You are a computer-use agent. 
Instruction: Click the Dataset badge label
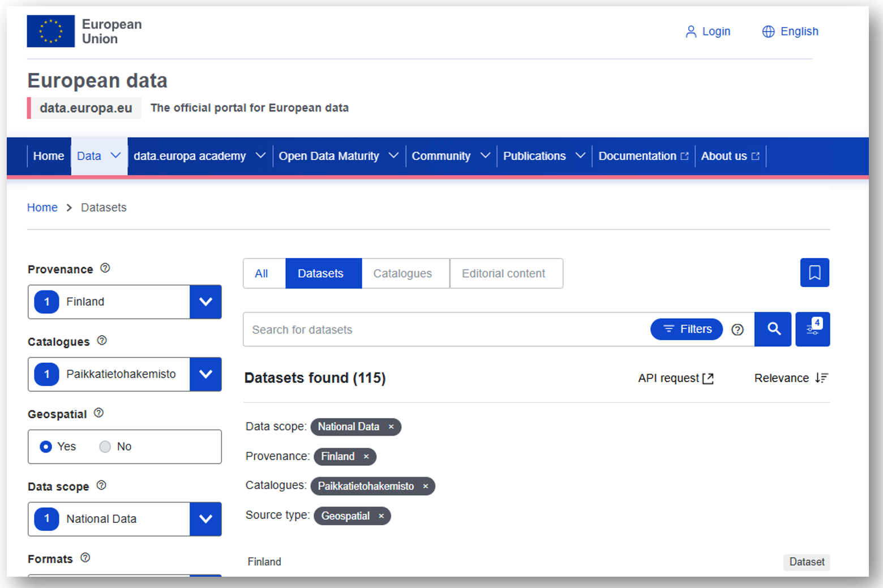(807, 562)
